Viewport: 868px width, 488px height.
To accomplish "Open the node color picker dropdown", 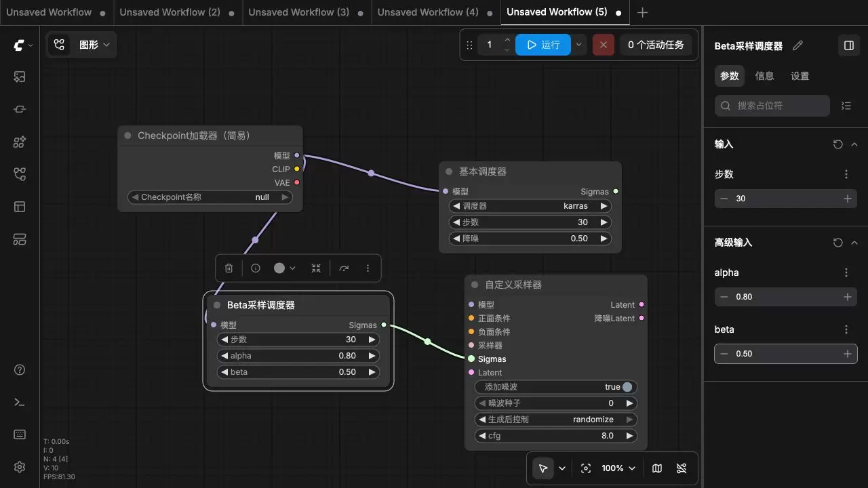I will click(285, 268).
